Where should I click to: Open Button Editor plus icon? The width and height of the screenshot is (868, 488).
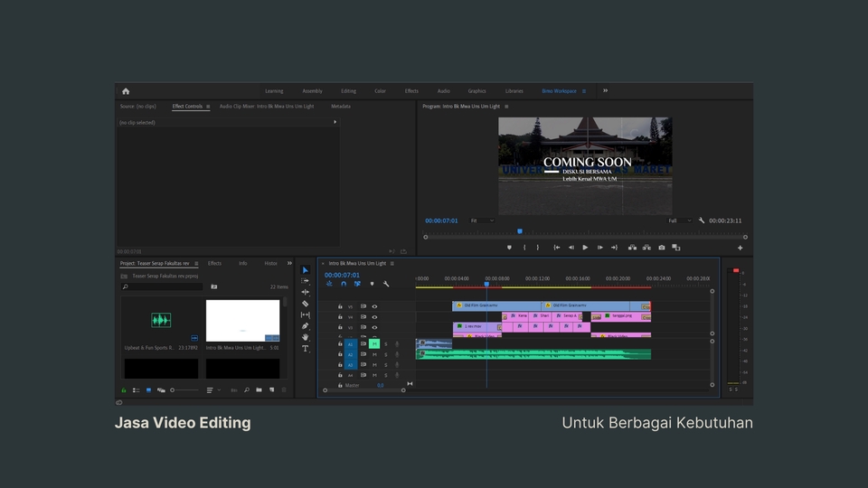click(x=741, y=248)
